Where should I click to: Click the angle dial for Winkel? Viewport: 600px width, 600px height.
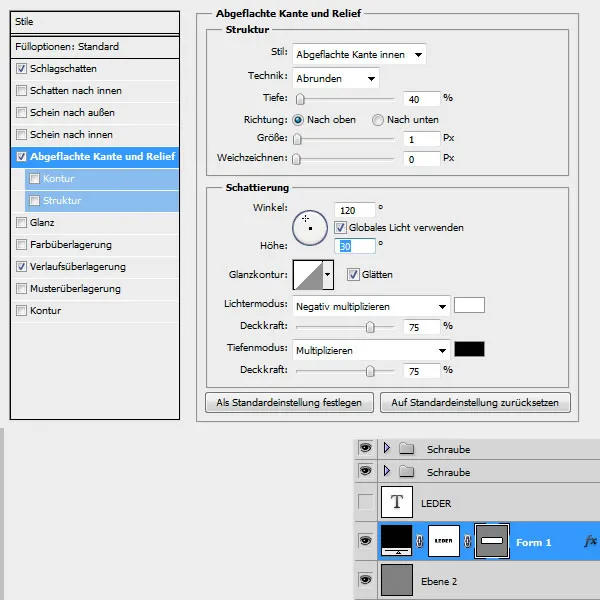310,229
